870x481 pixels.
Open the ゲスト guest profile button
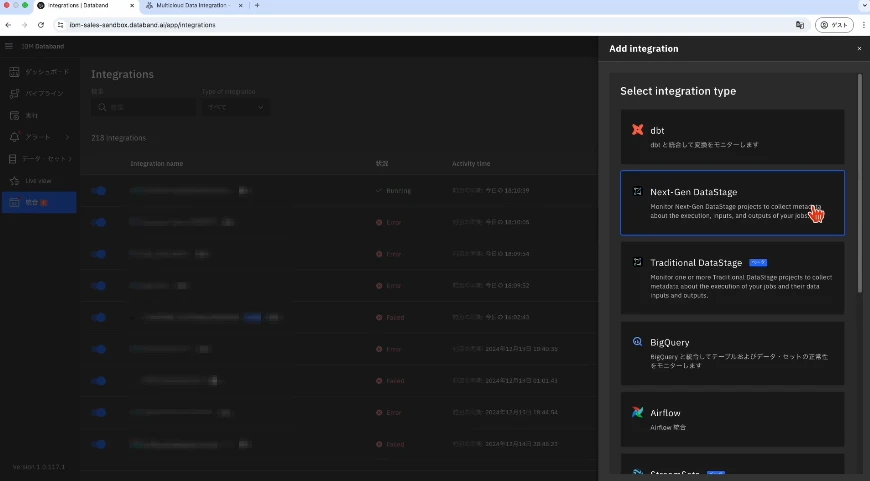[834, 25]
